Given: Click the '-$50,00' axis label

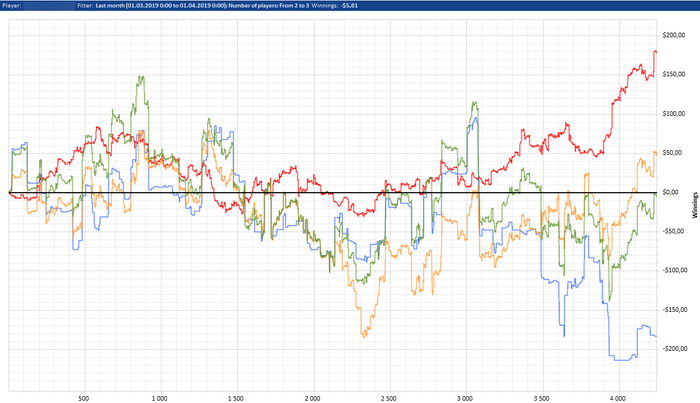Looking at the screenshot, I should (x=673, y=231).
